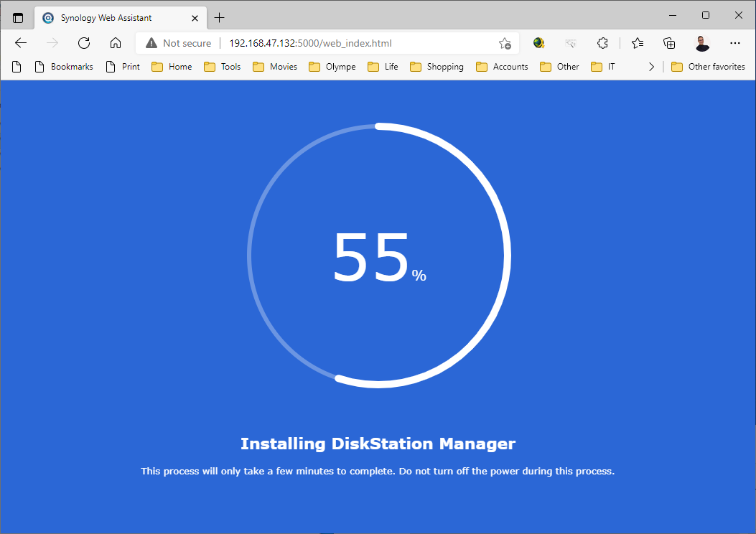Close the Synology Web Assistant tab

[x=195, y=18]
